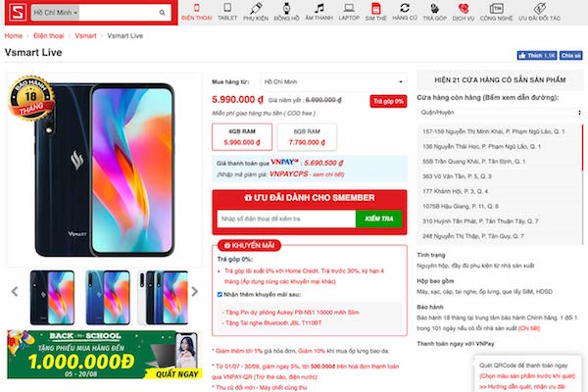Image resolution: width=588 pixels, height=392 pixels.
Task: Toggle the Nhận thêm khuyến mãi sau checkbox
Action: [220, 294]
